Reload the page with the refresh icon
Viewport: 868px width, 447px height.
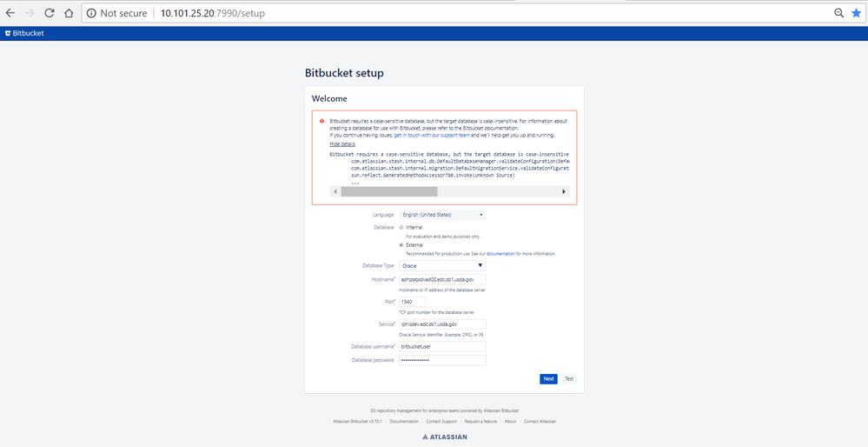tap(50, 13)
